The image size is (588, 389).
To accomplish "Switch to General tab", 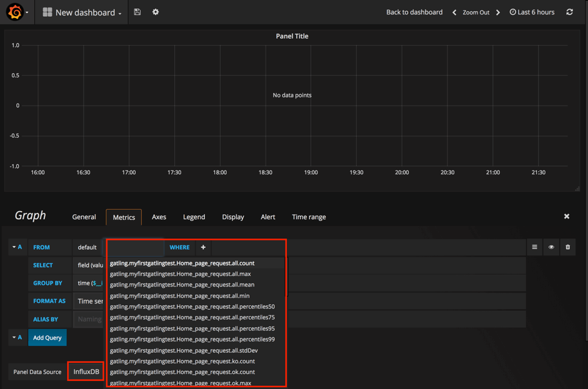I will 84,217.
